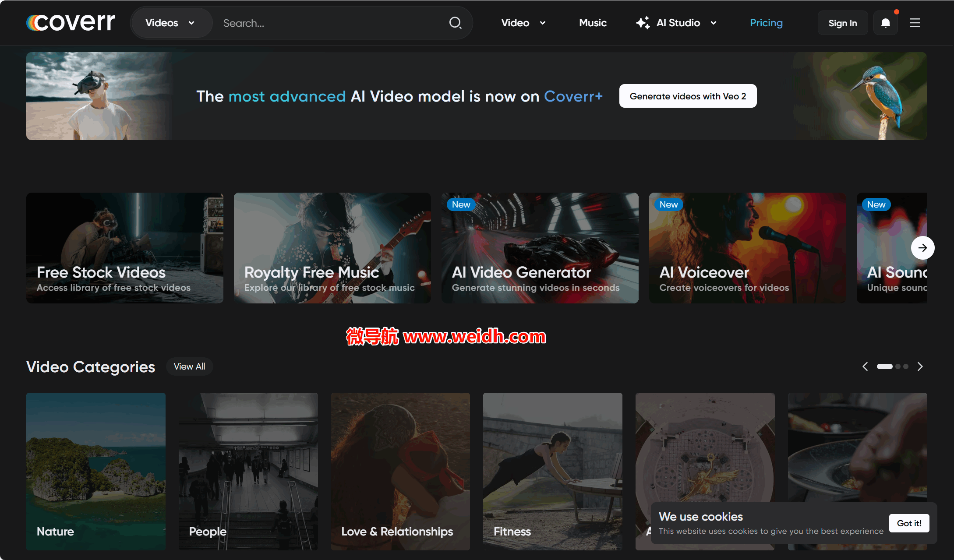Open the AI Voiceover card
The image size is (954, 560).
747,248
